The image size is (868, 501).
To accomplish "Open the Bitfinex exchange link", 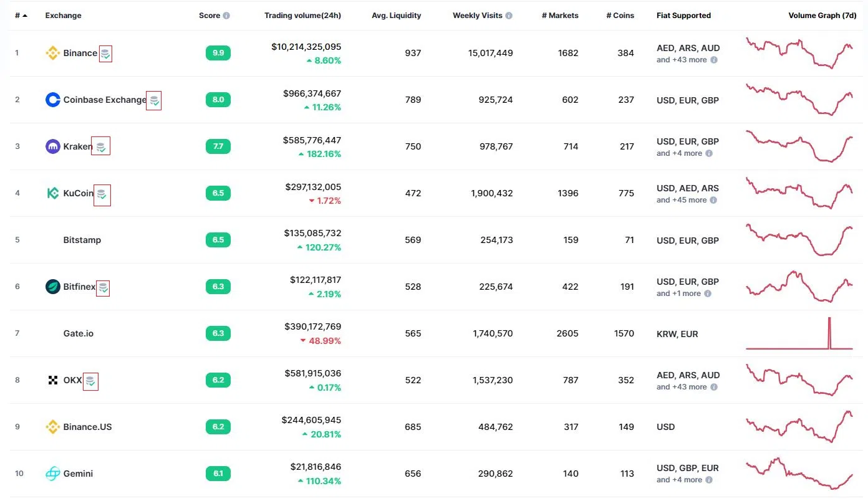I will pos(80,287).
